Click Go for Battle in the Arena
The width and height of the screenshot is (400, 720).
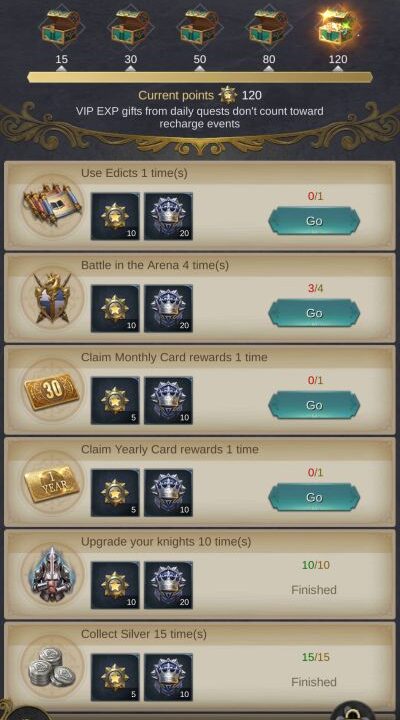coord(314,313)
